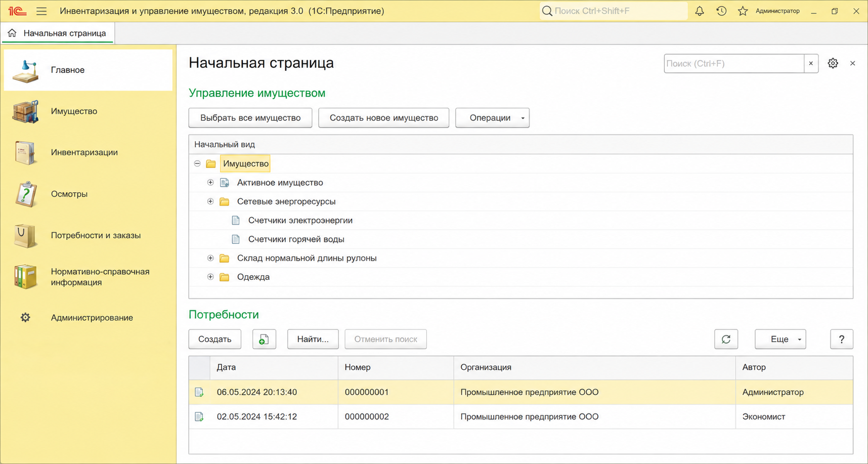Image resolution: width=868 pixels, height=464 pixels.
Task: Open the Осмотры clipboard icon
Action: click(26, 194)
